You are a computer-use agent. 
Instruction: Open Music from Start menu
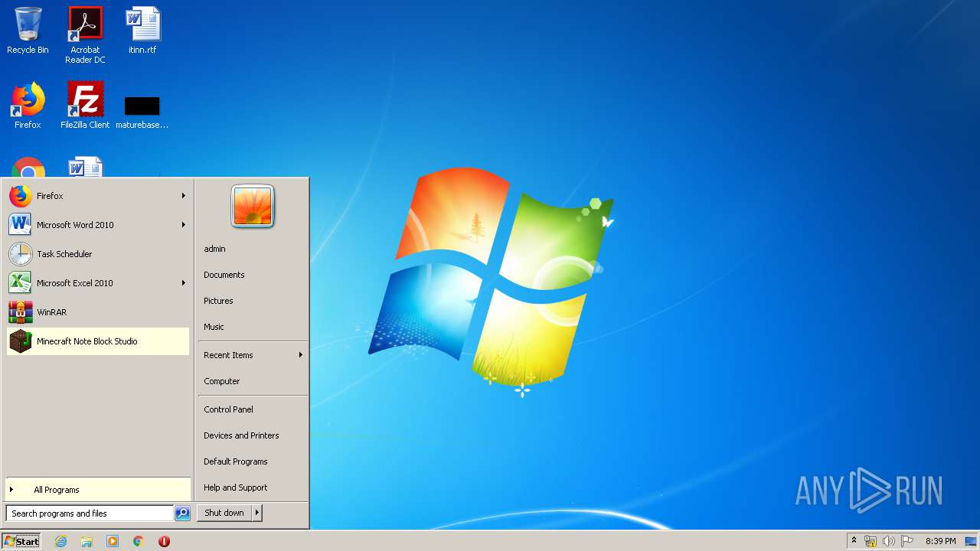click(214, 327)
